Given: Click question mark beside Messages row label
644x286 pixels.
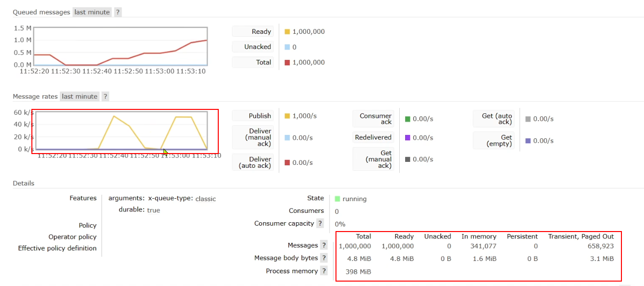Looking at the screenshot, I should (x=324, y=245).
